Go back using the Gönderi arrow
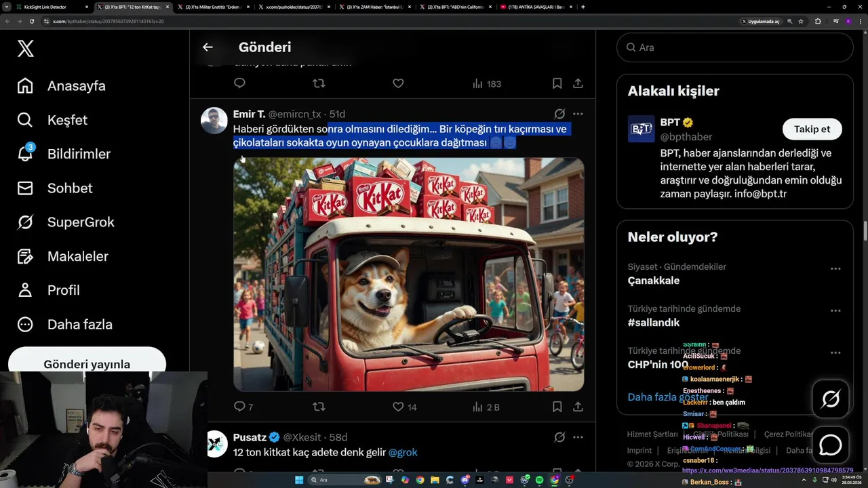This screenshot has width=868, height=488. pyautogui.click(x=208, y=47)
